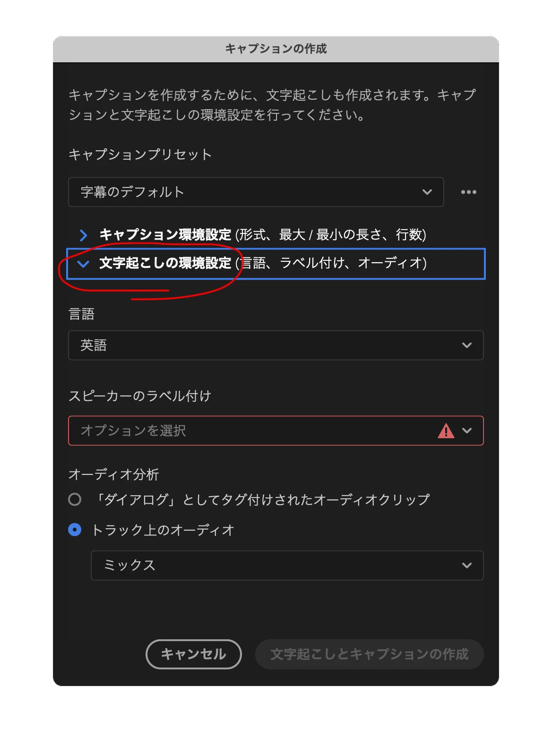Open the スピーカーのラベル付け option dropdown
The image size is (552, 756).
pyautogui.click(x=276, y=431)
